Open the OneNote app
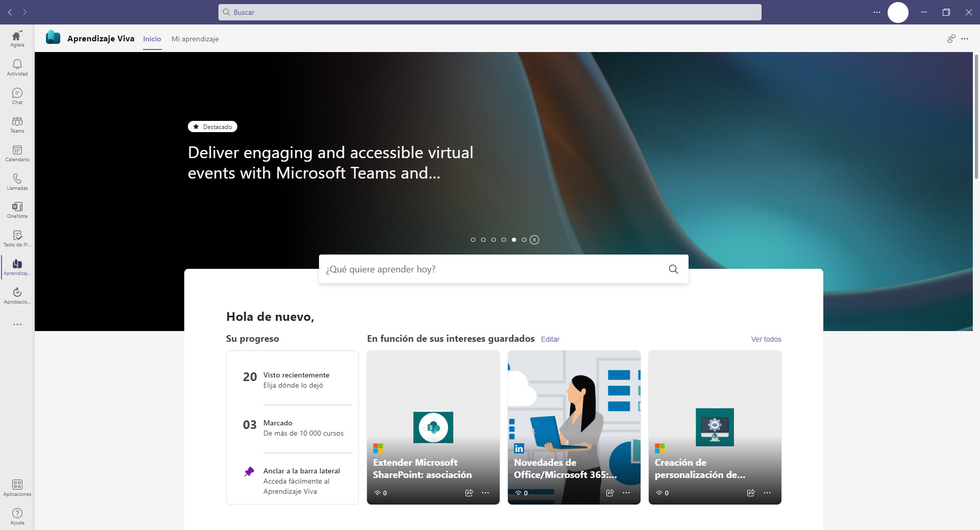This screenshot has width=980, height=530. tap(17, 210)
